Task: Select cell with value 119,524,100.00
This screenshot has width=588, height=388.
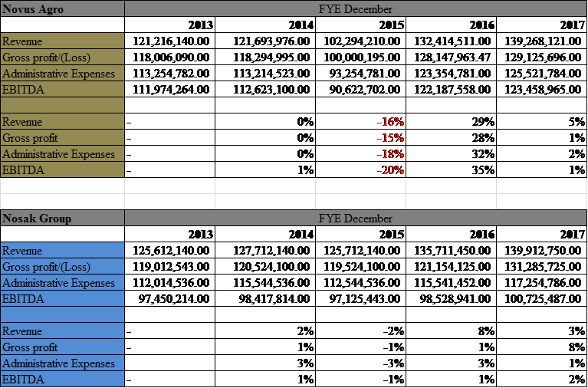Action: (361, 266)
